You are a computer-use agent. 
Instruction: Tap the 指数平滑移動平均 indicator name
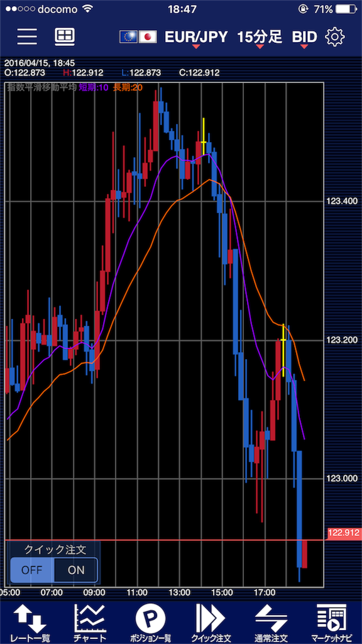(x=42, y=87)
